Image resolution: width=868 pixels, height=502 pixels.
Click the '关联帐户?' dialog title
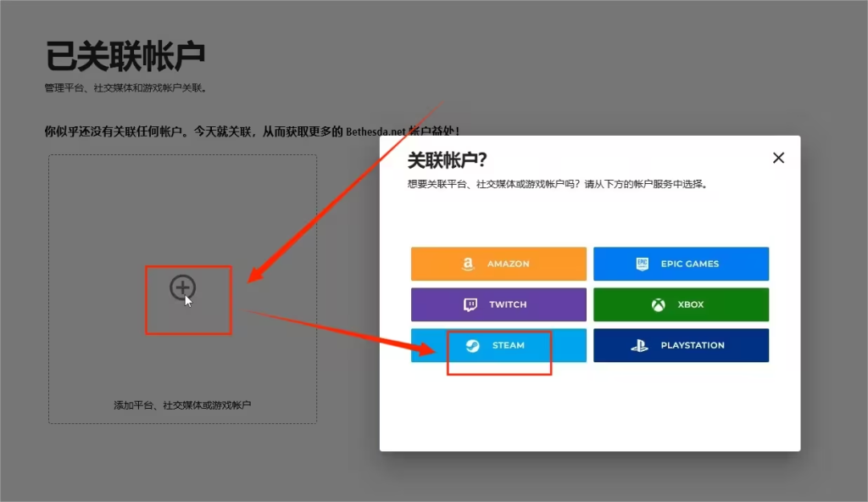coord(447,160)
